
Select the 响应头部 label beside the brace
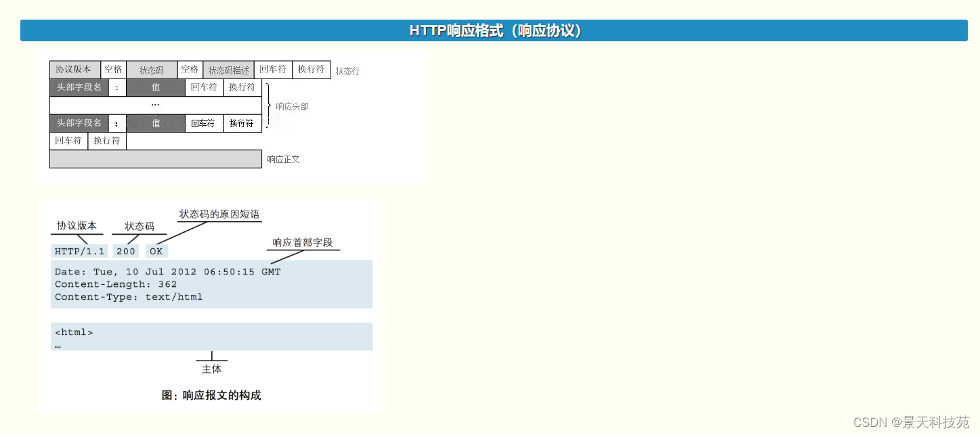[x=292, y=106]
